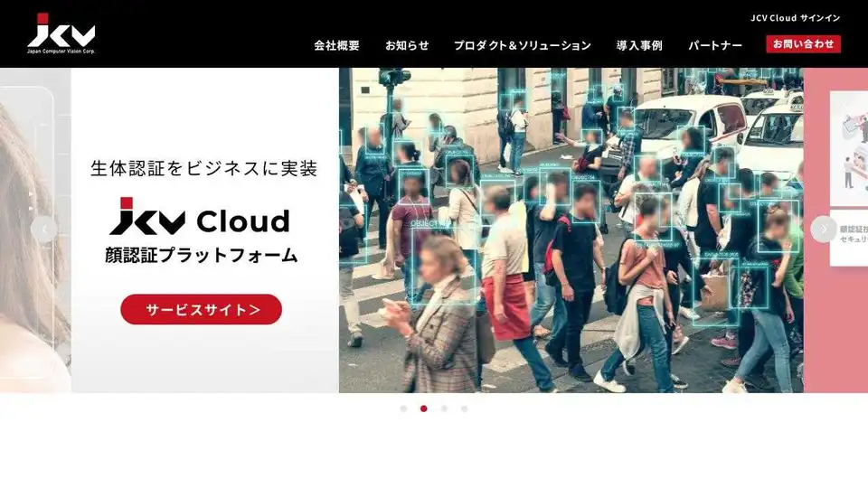Select the third carousel dot
Image resolution: width=868 pixels, height=488 pixels.
coord(444,408)
